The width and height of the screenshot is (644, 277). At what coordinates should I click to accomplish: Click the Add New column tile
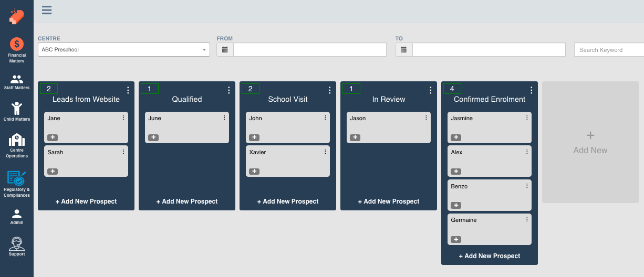click(590, 142)
